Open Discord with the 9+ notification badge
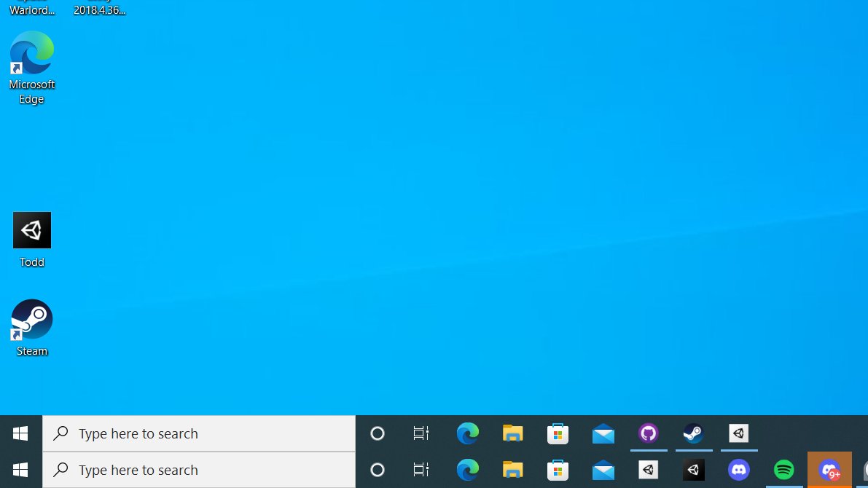This screenshot has height=488, width=868. click(829, 470)
